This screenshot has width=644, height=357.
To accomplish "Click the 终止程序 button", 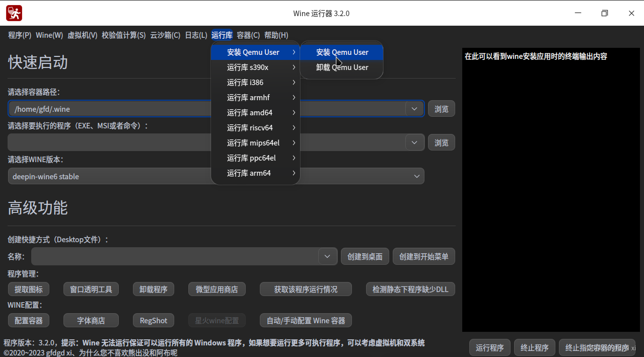I will [535, 347].
